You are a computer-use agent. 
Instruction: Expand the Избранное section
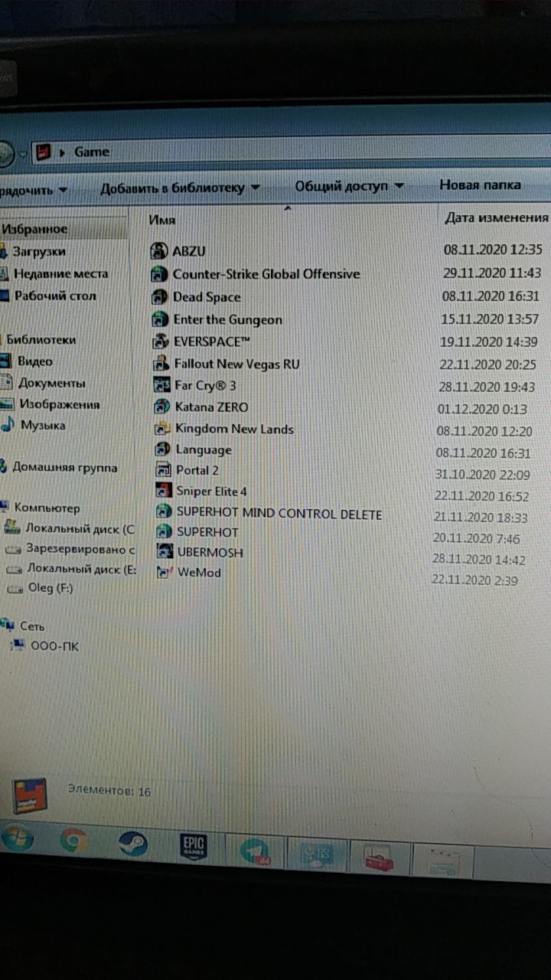coord(34,228)
